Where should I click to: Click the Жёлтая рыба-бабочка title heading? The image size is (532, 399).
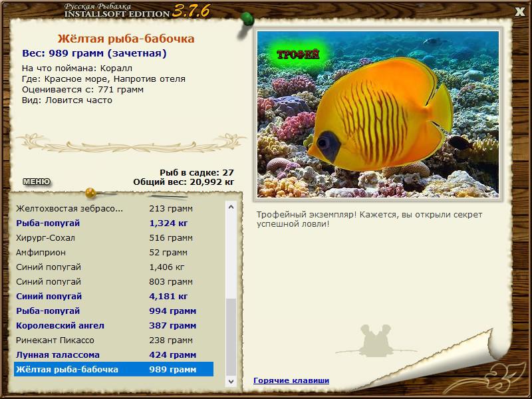click(126, 39)
